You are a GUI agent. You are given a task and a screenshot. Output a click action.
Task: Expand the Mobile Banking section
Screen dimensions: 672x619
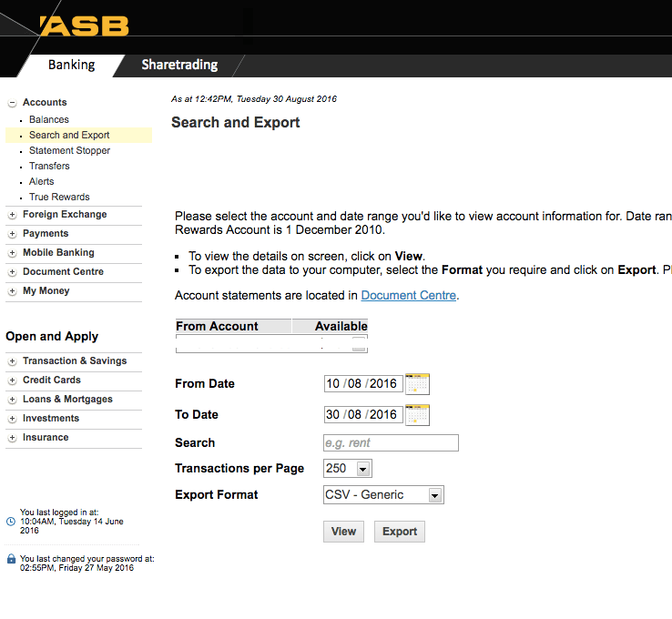click(12, 253)
